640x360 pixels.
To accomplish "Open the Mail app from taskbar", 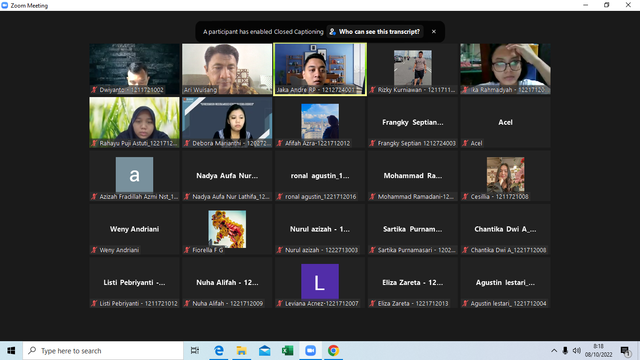I will pos(264,351).
